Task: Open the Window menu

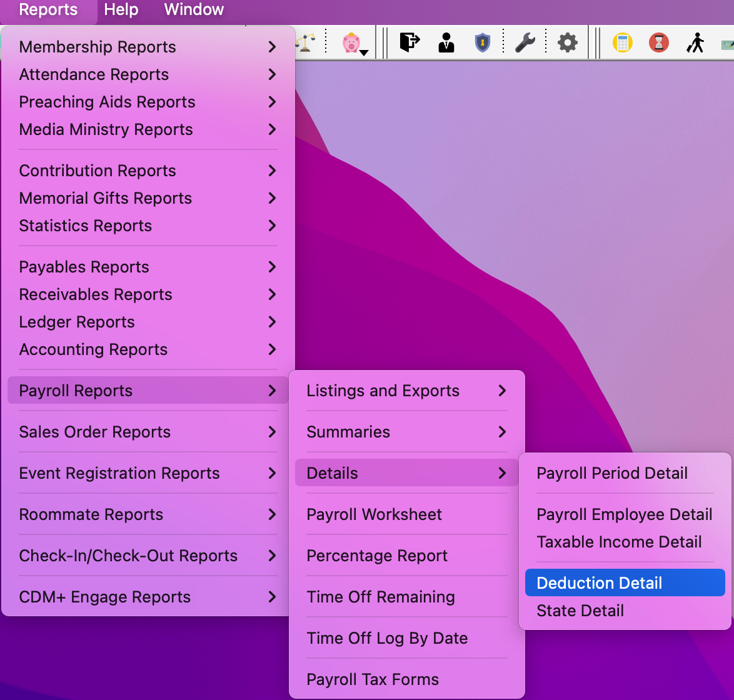Action: [194, 10]
